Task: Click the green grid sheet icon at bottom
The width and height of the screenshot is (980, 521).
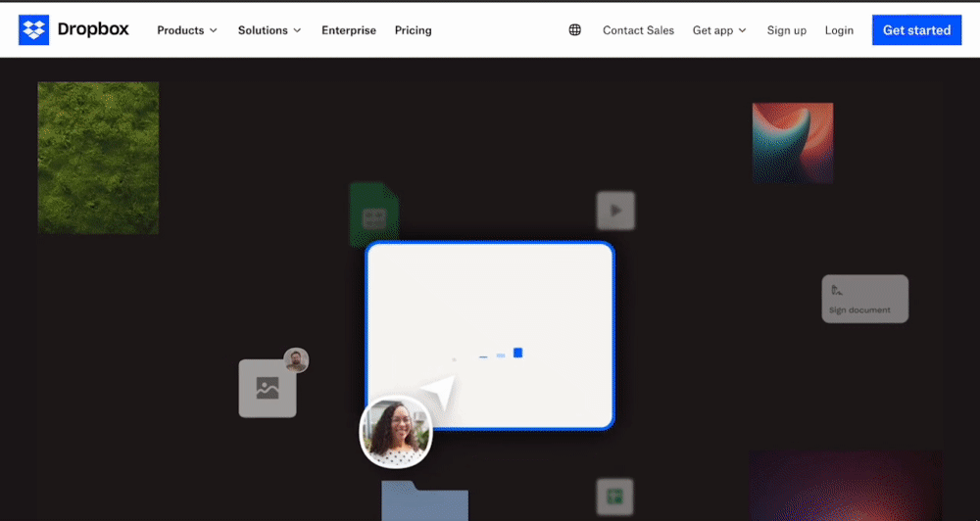Action: 615,497
